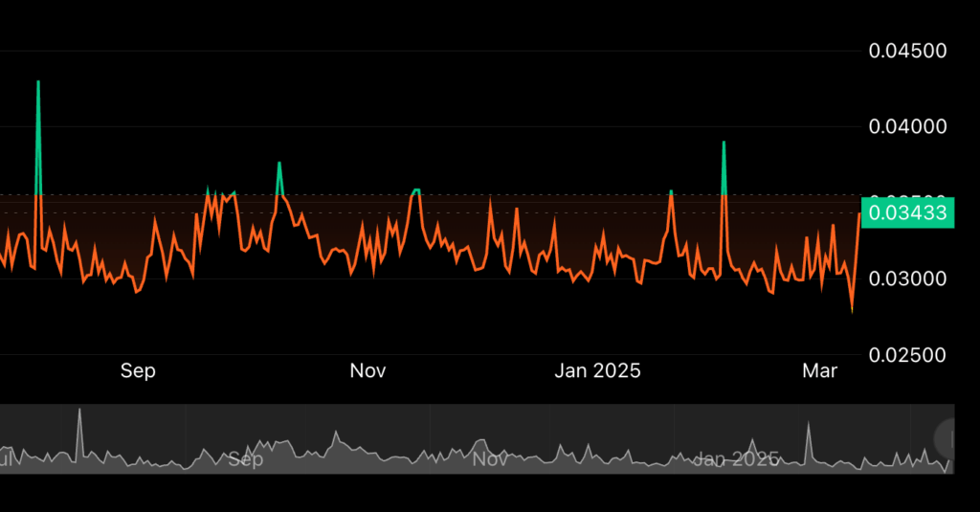Screen dimensions: 980x512
Task: Click the green peak in mid-October
Action: pyautogui.click(x=279, y=163)
